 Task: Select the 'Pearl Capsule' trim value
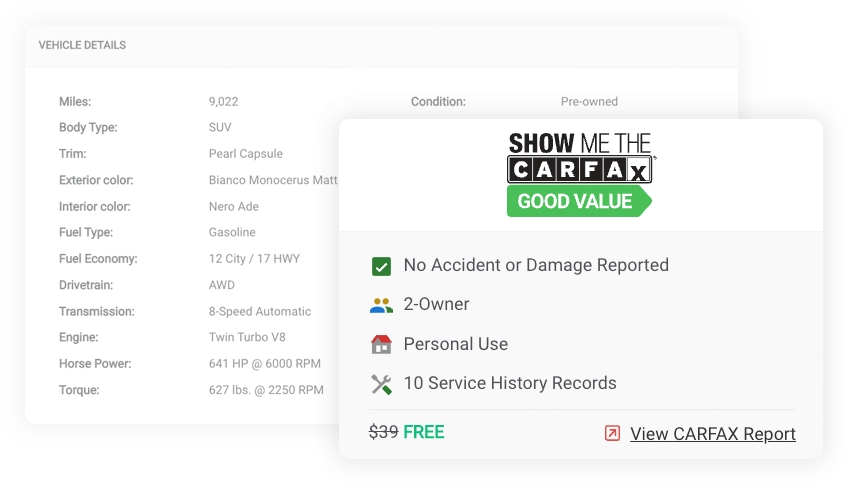[246, 154]
